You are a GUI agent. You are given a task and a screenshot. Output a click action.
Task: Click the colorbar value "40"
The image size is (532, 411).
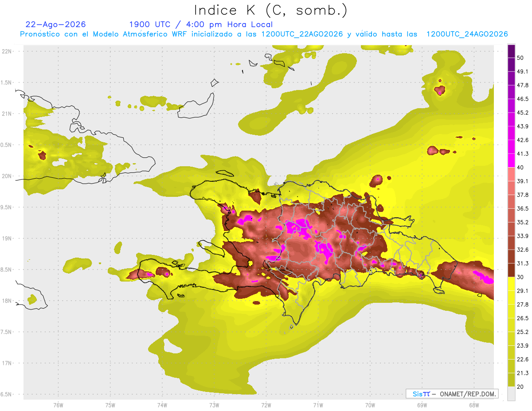point(520,168)
